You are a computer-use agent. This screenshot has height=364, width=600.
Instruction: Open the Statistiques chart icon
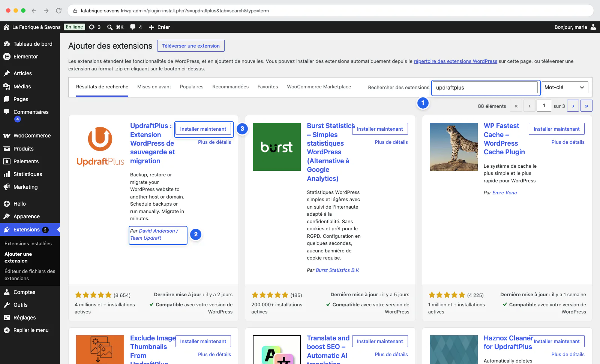pos(7,174)
